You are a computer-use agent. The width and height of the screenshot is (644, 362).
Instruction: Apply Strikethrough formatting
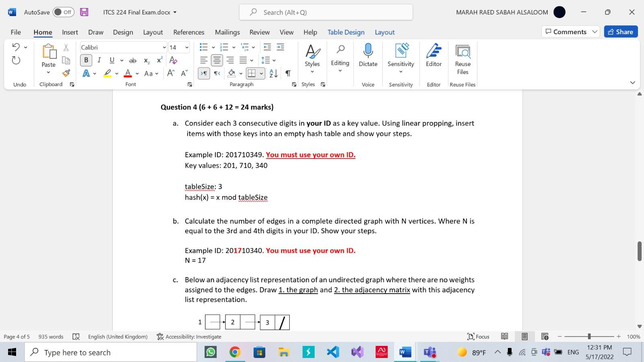coord(132,60)
